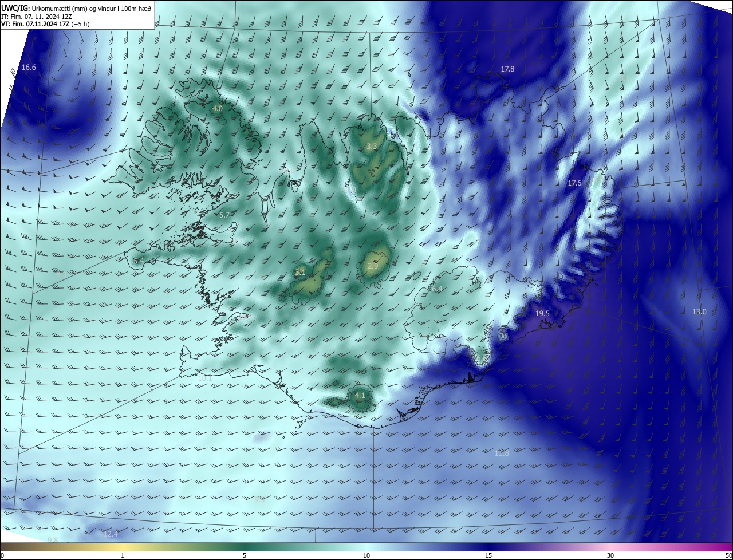This screenshot has width=733, height=560.
Task: Click the 4.0 value over the Westfjords
Action: click(x=217, y=108)
